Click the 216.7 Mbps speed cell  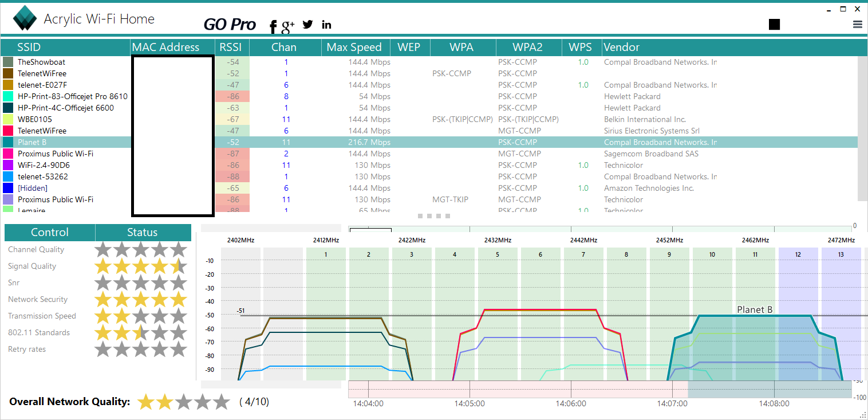(x=369, y=142)
